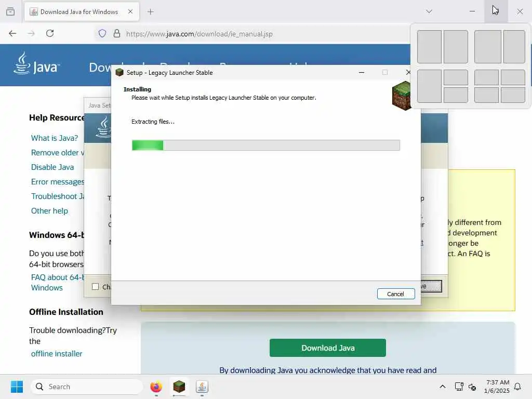The image size is (532, 399).
Task: Snap to top-left quadrant of four-grid layout
Action: [x=486, y=77]
